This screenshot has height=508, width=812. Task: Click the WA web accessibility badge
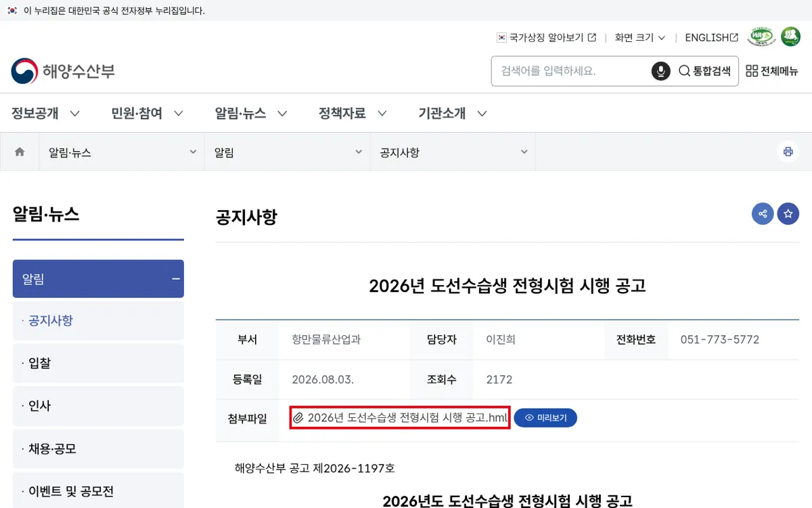coord(761,37)
